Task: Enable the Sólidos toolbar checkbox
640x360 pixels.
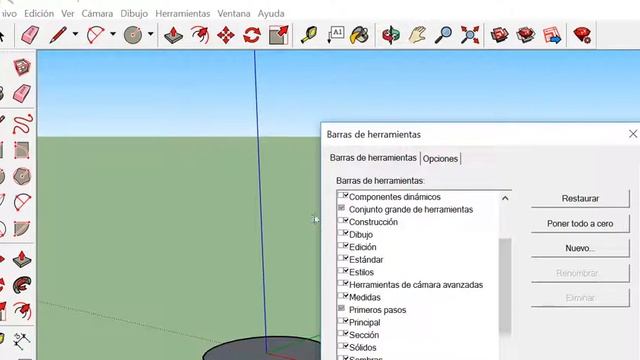Action: click(x=342, y=347)
